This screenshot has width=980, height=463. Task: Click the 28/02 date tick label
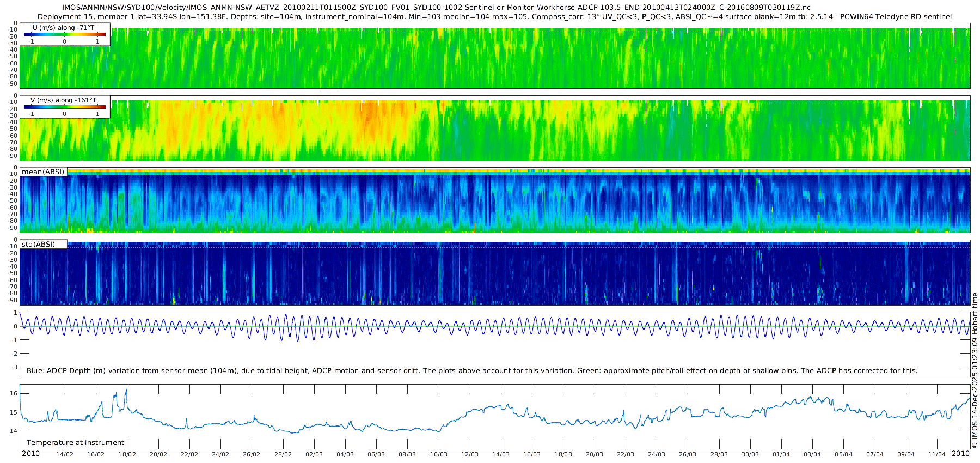coord(283,454)
